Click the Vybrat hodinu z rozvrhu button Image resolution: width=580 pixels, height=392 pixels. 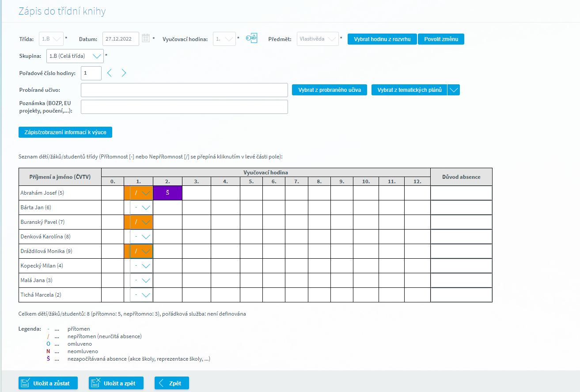click(x=382, y=39)
